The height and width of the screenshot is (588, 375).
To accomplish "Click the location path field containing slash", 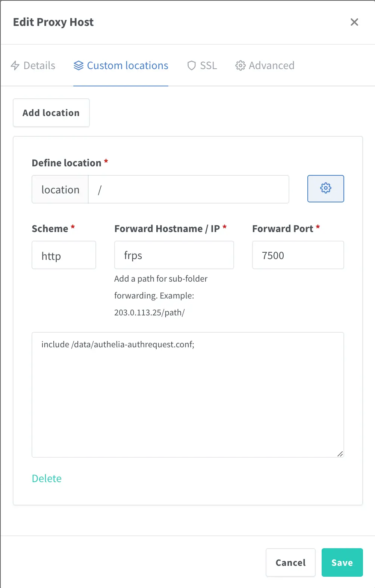I will (x=189, y=190).
